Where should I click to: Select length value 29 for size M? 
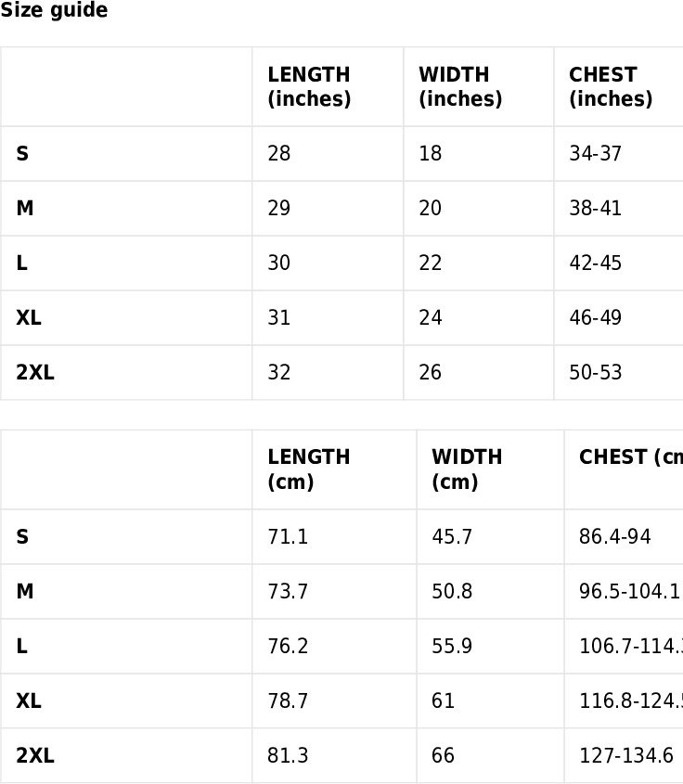(x=278, y=209)
